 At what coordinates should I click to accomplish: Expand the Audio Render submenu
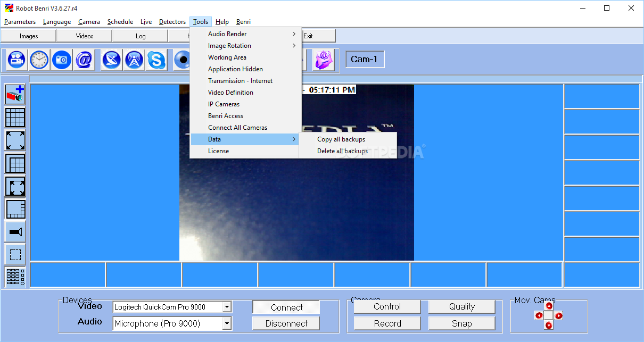pos(245,34)
